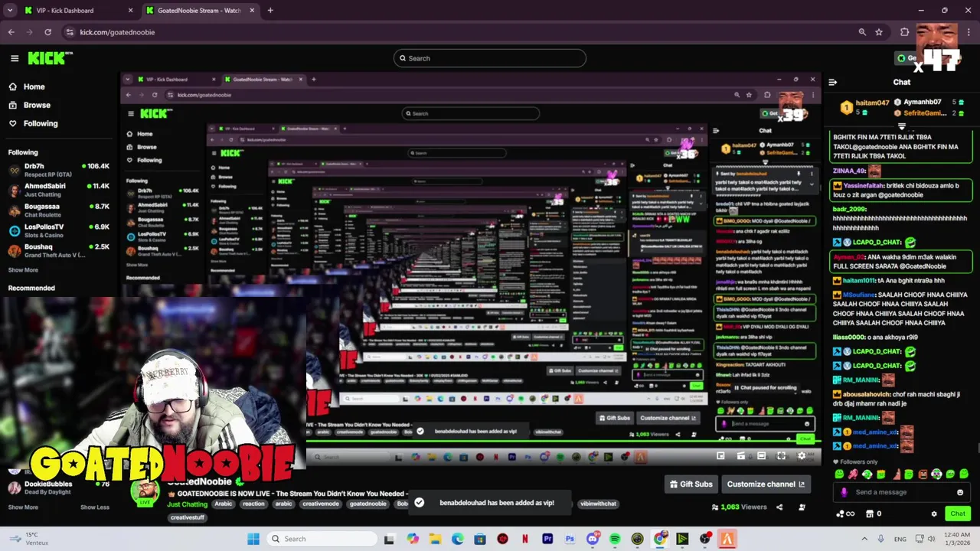The image size is (980, 551).
Task: Open LosPollosTV channel in Following list
Action: [59, 230]
